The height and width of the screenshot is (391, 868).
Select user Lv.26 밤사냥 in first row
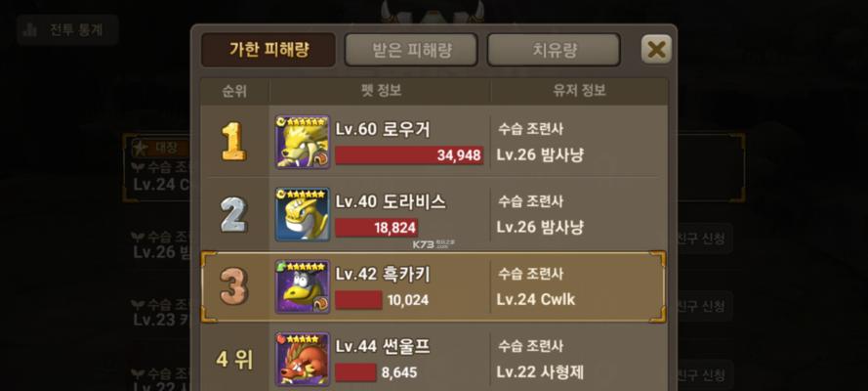coord(540,155)
